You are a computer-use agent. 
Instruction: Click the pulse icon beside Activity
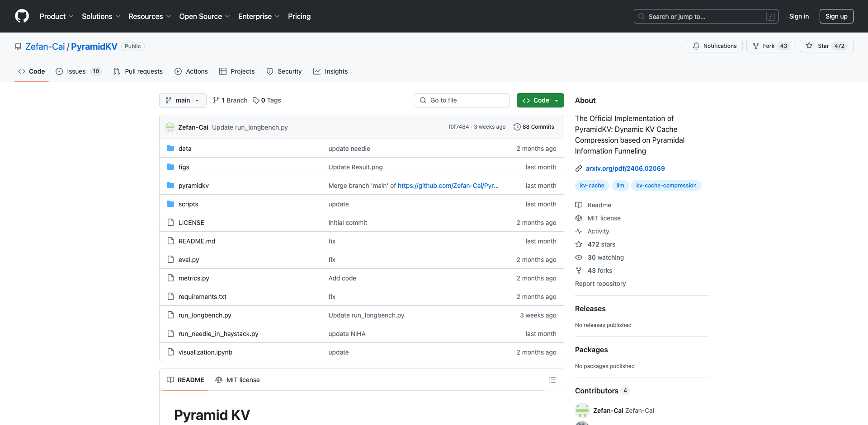[579, 231]
